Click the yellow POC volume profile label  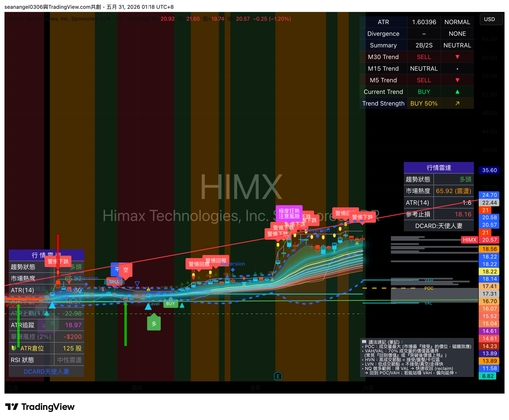click(429, 288)
